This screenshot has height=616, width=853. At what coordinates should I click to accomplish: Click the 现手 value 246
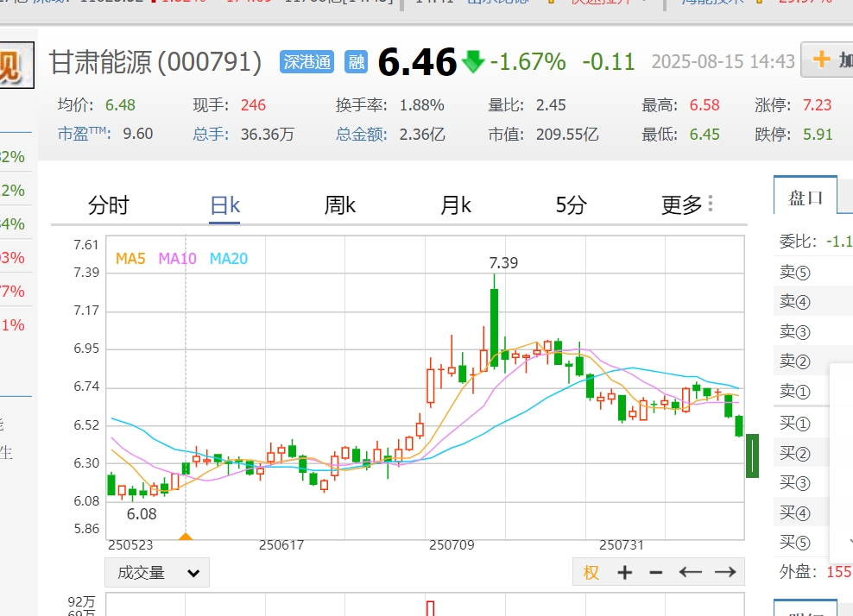tap(254, 105)
